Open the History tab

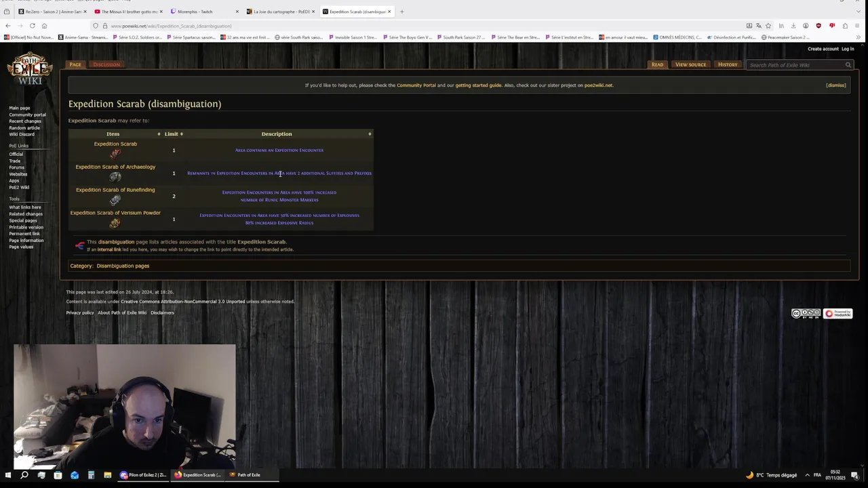[728, 64]
